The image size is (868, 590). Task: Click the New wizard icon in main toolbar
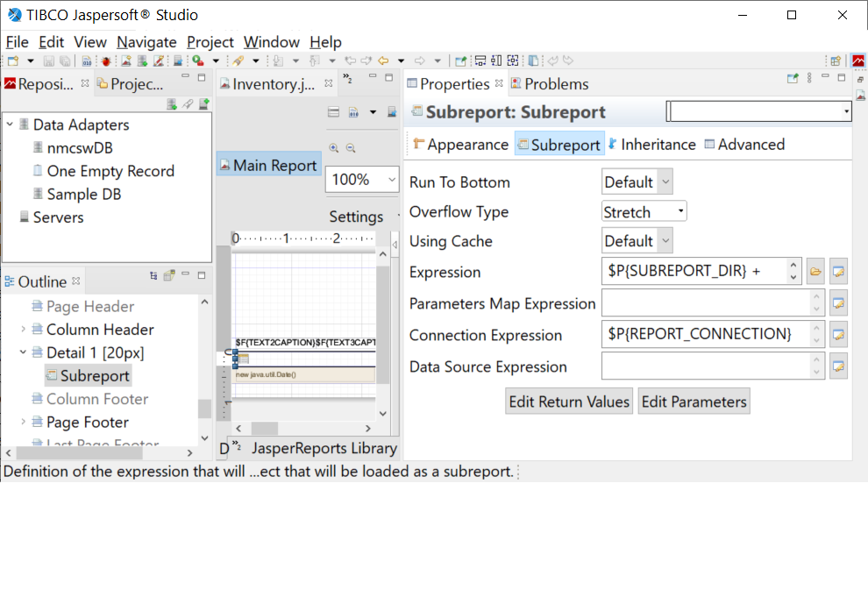(13, 60)
